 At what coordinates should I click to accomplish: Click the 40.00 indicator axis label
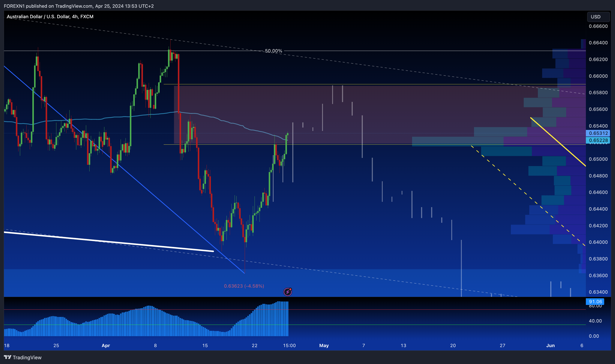(595, 321)
